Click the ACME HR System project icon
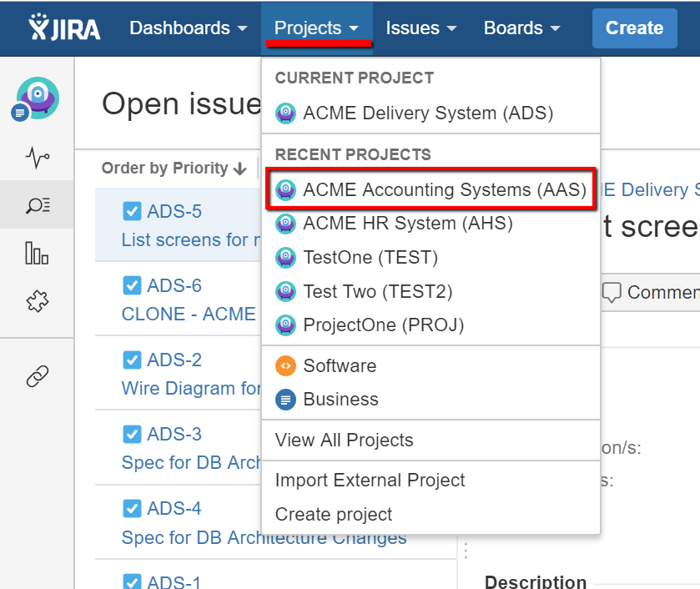Screen dimensions: 700x589 285,224
